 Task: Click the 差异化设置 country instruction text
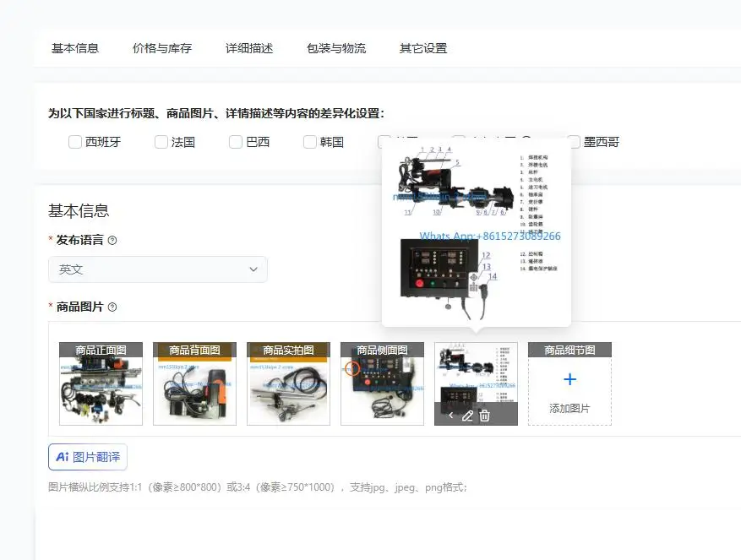point(216,113)
